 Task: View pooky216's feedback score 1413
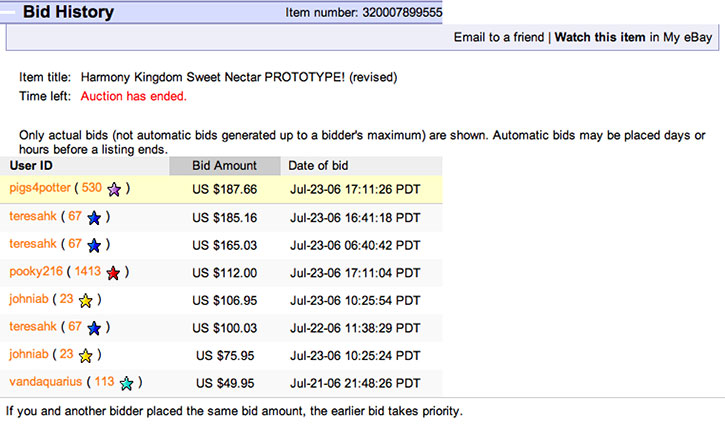87,271
